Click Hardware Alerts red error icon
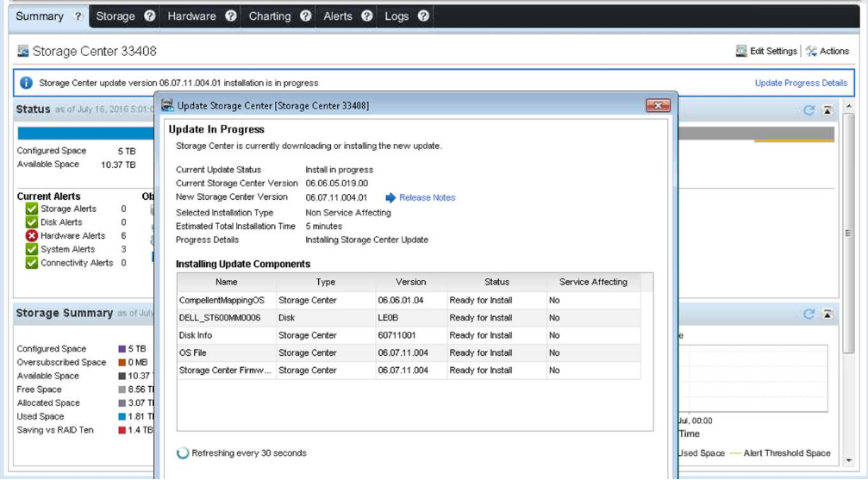This screenshot has height=480, width=868. (32, 236)
